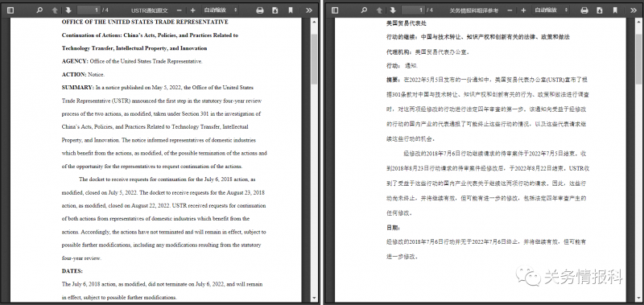Bookmark current view in right viewer
This screenshot has height=305, width=644.
(x=615, y=10)
